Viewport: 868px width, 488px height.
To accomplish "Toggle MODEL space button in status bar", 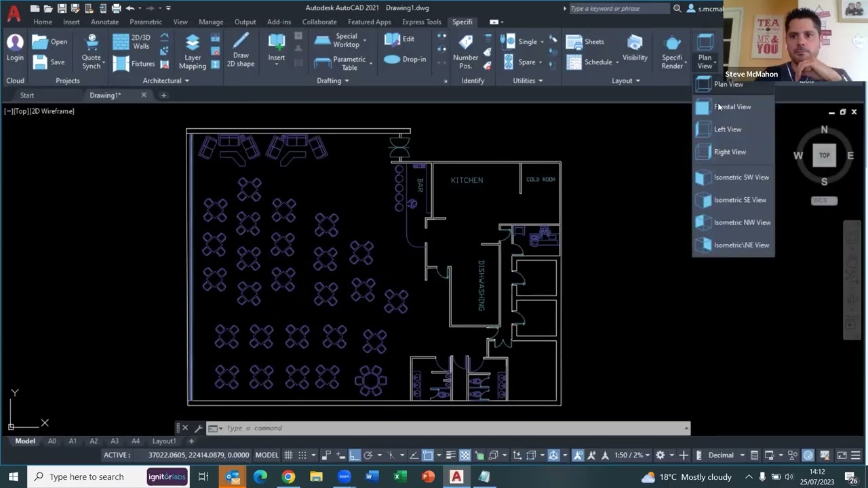I will [x=267, y=455].
